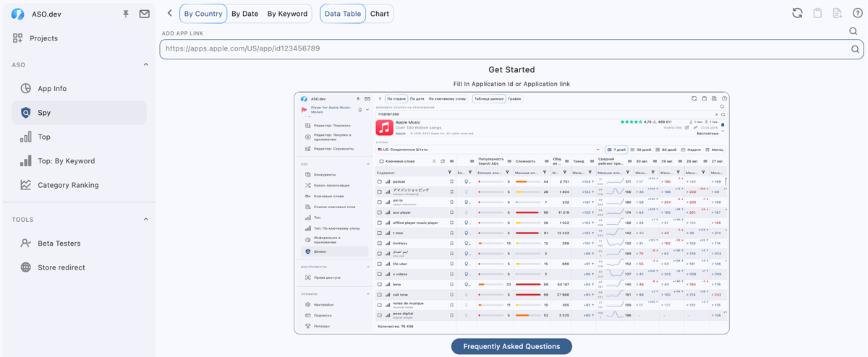Click the search icon inside the app link field
This screenshot has width=868, height=357.
[x=855, y=49]
